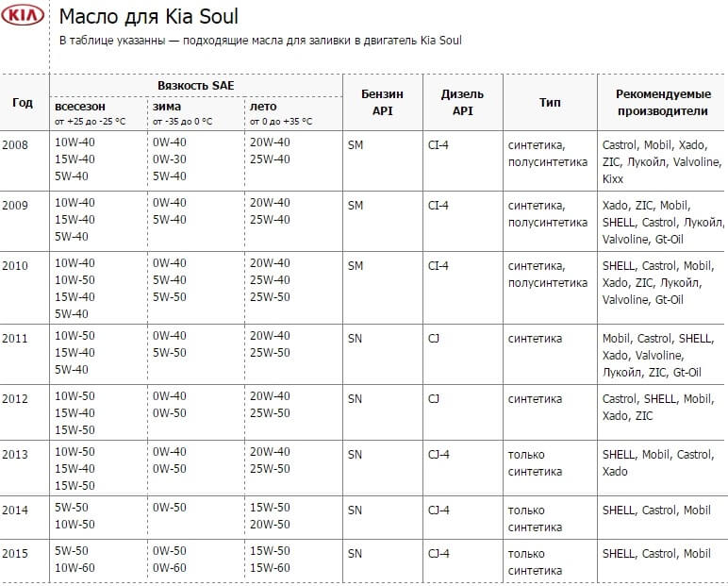Click the subtitle text below the heading

(260, 41)
